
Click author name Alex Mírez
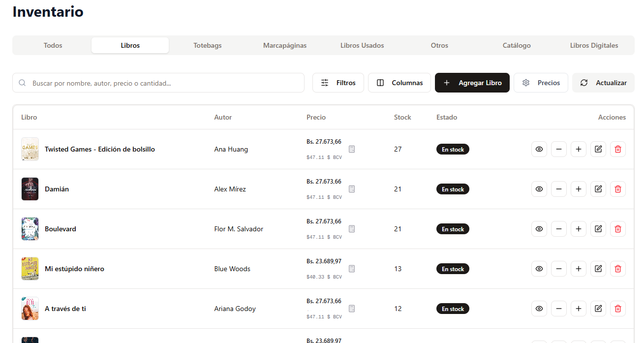(230, 189)
